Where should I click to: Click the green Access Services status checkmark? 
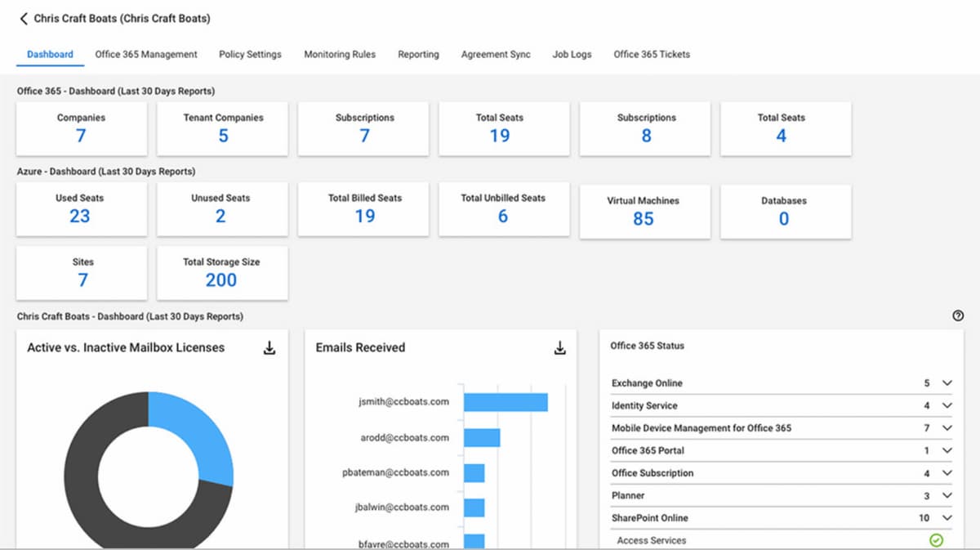coord(936,540)
